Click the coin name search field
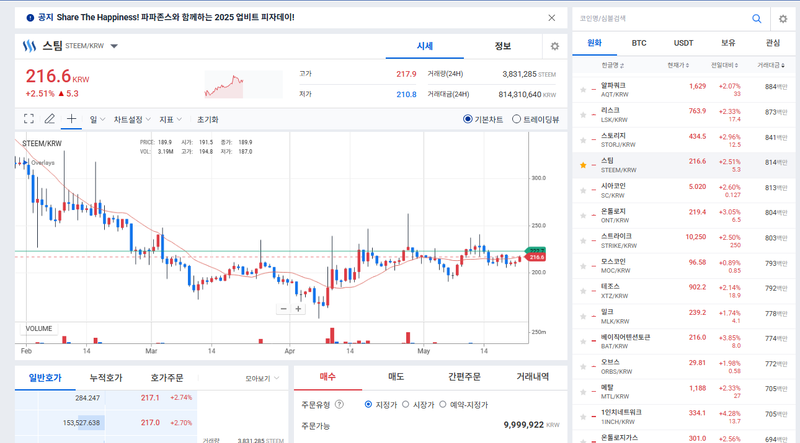Viewport: 800px width, 443px height. (661, 18)
